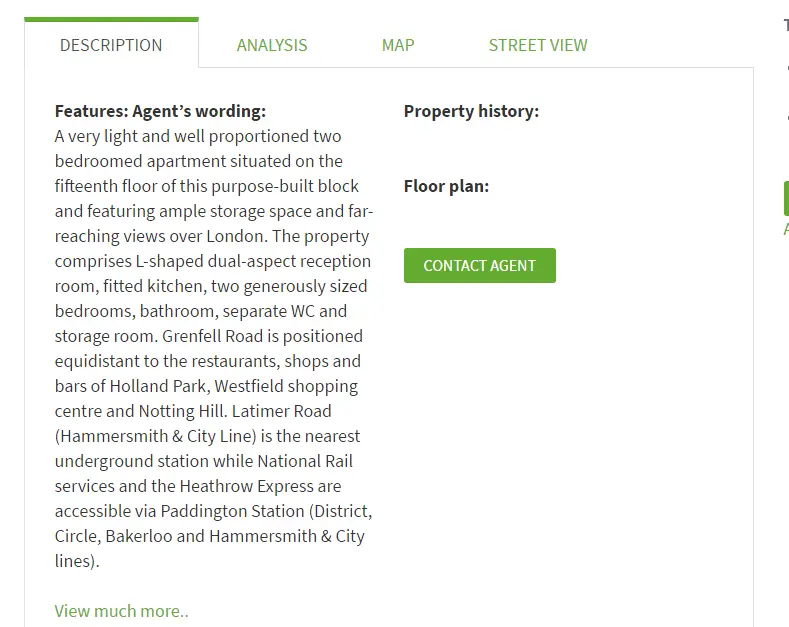789x627 pixels.
Task: Click the "Features: Agent's wording:" heading
Action: click(160, 111)
